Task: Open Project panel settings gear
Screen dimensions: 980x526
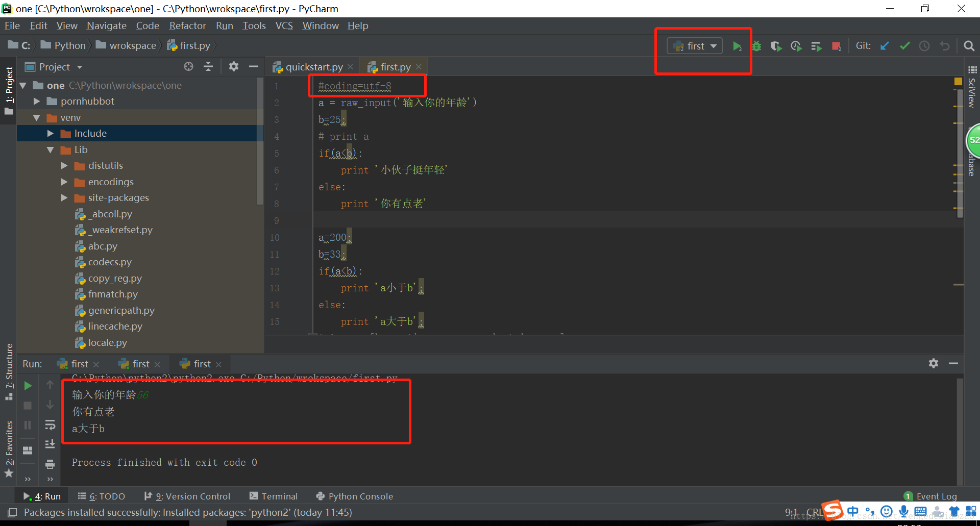Action: [x=233, y=66]
